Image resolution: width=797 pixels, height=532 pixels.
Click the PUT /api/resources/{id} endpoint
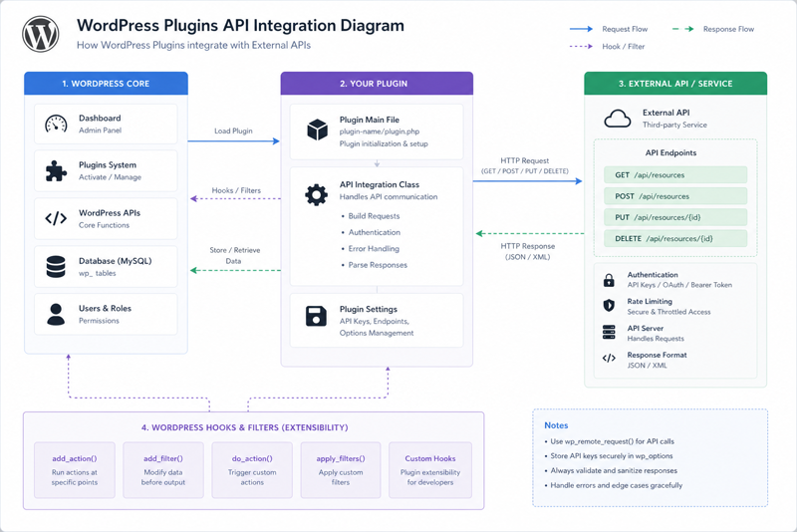675,217
